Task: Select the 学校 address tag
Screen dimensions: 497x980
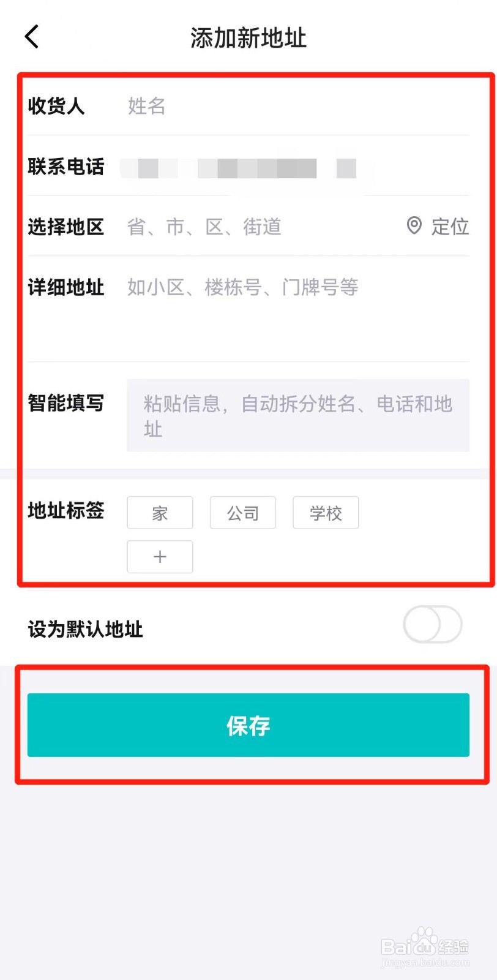Action: (x=326, y=513)
